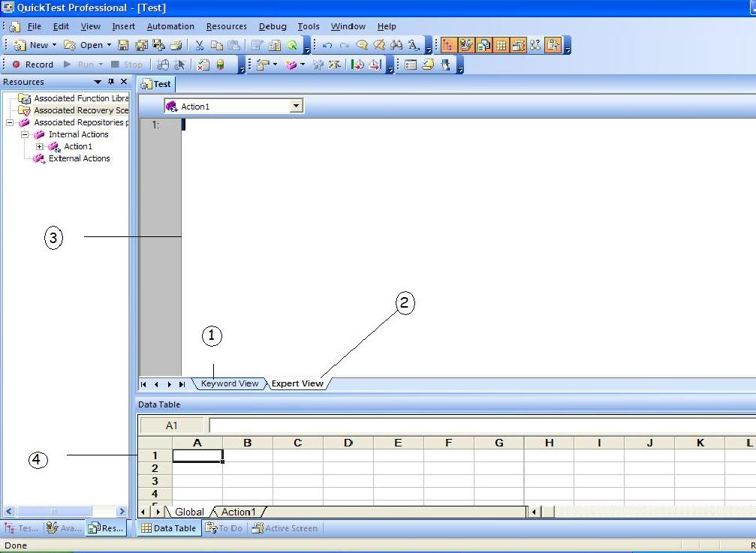
Task: Expand the pink Object Repository dropdown arrow
Action: pyautogui.click(x=303, y=65)
